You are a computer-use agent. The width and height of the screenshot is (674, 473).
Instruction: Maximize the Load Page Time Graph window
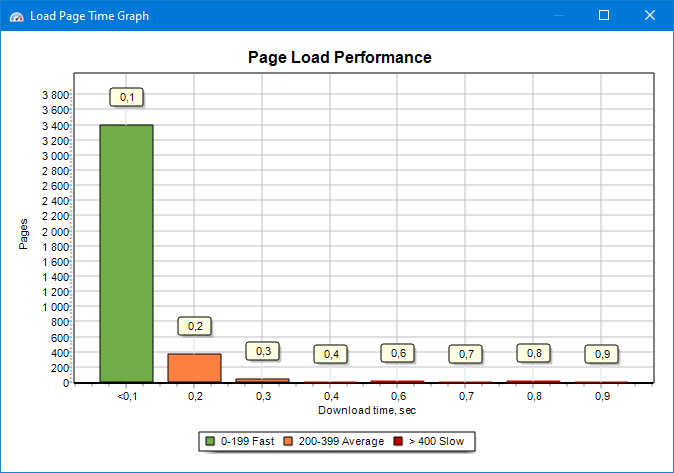(x=603, y=15)
